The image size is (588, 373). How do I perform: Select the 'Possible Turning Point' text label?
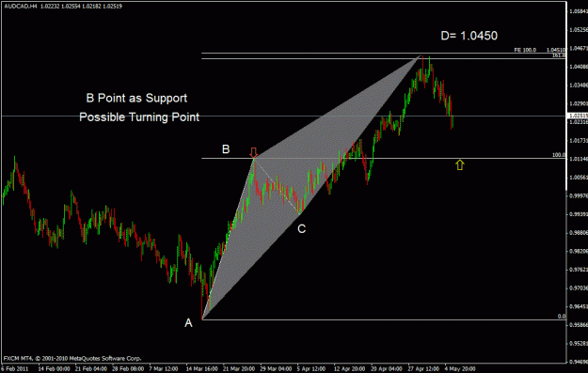139,117
